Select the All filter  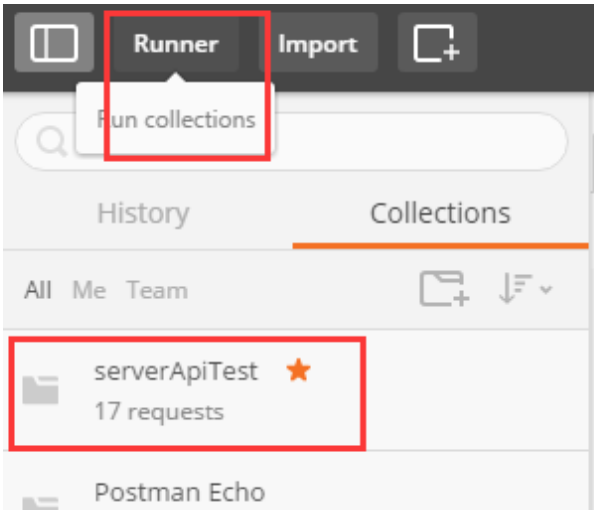click(38, 290)
